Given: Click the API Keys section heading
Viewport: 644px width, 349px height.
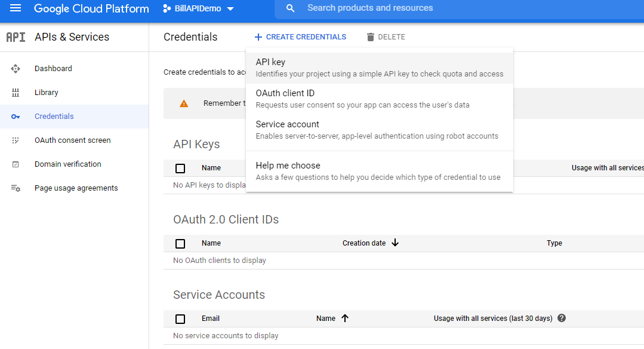Looking at the screenshot, I should [196, 144].
